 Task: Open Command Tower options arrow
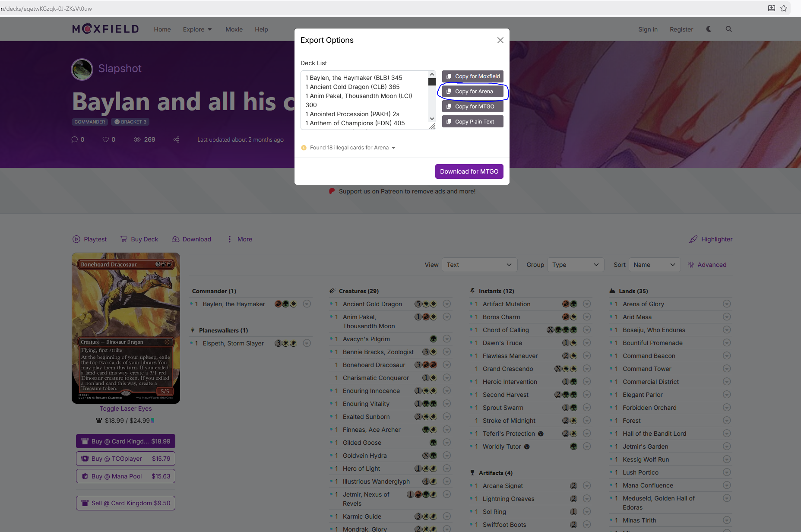[727, 369]
